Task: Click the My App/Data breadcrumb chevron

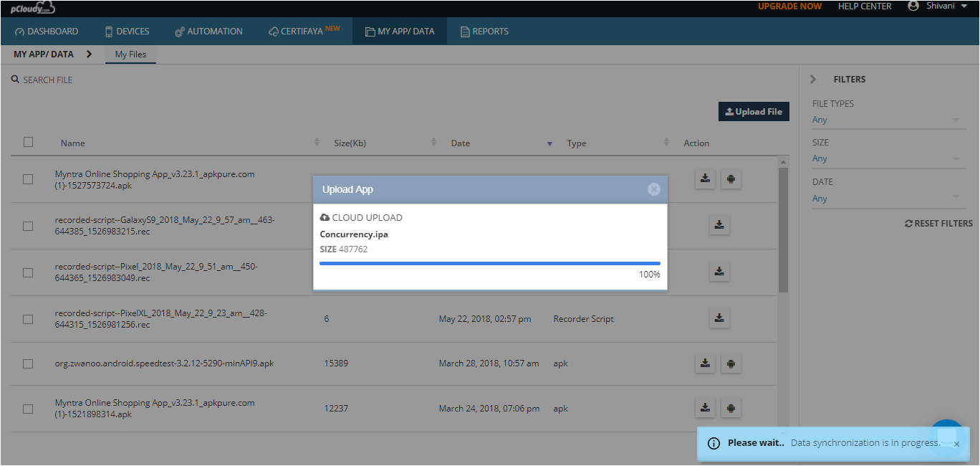Action: coord(89,54)
